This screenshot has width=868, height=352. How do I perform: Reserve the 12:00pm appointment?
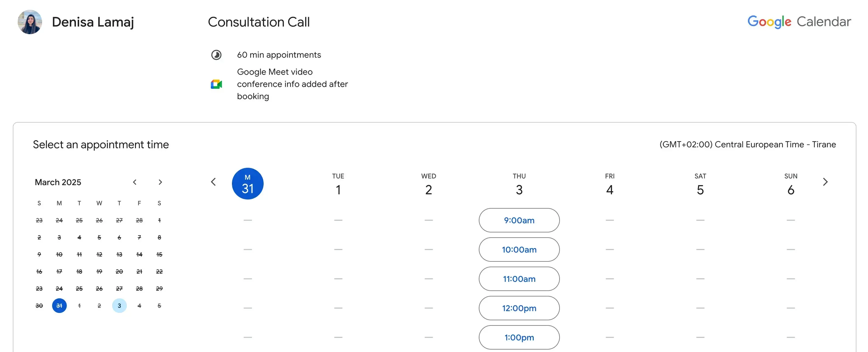coord(519,308)
